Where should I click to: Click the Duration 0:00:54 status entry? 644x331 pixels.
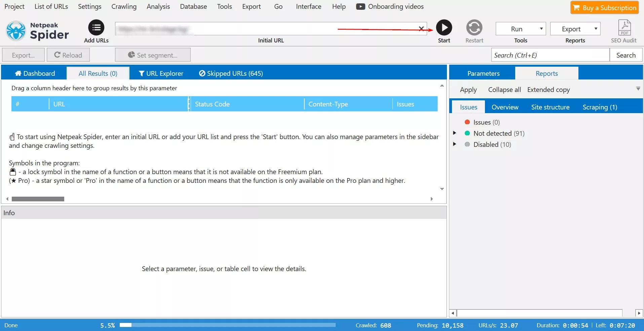[562, 325]
